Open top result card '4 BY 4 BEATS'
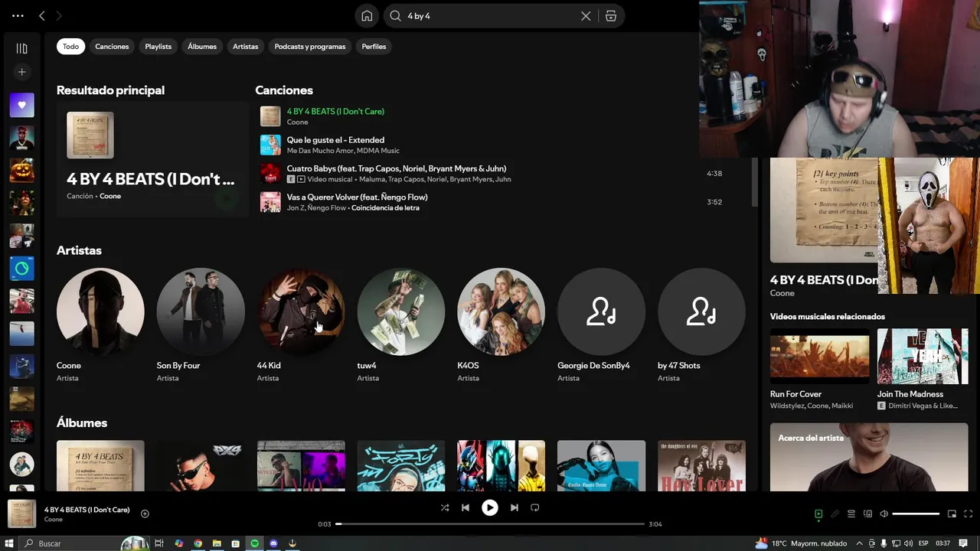The image size is (980, 551). 152,159
